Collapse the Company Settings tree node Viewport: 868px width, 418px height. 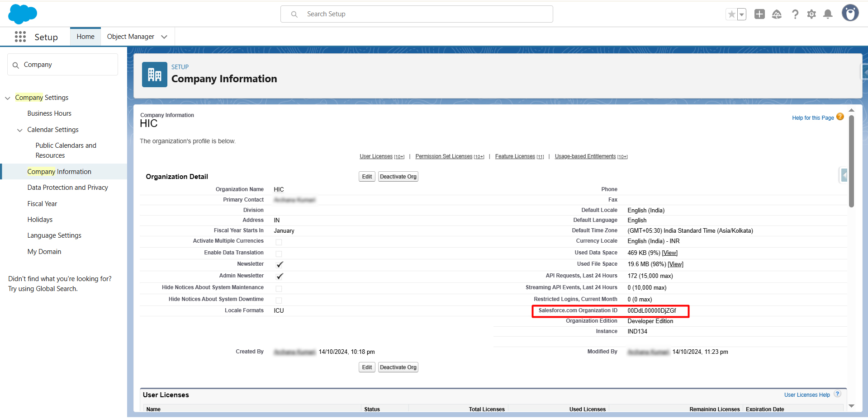(x=8, y=98)
